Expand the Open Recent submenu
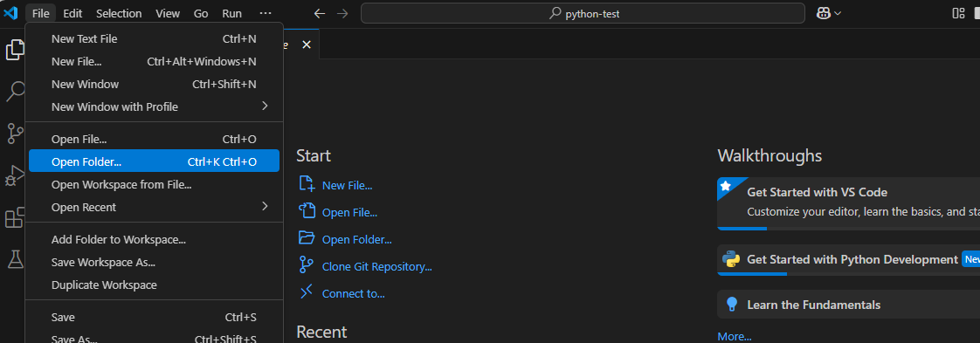980x343 pixels. point(154,207)
